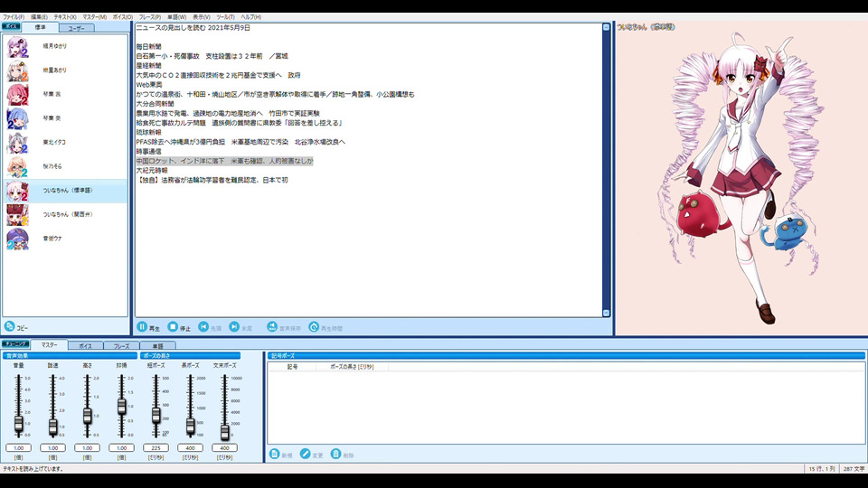The image size is (868, 488).
Task: Pick the 東北イタコ voice avatar
Action: (x=17, y=143)
